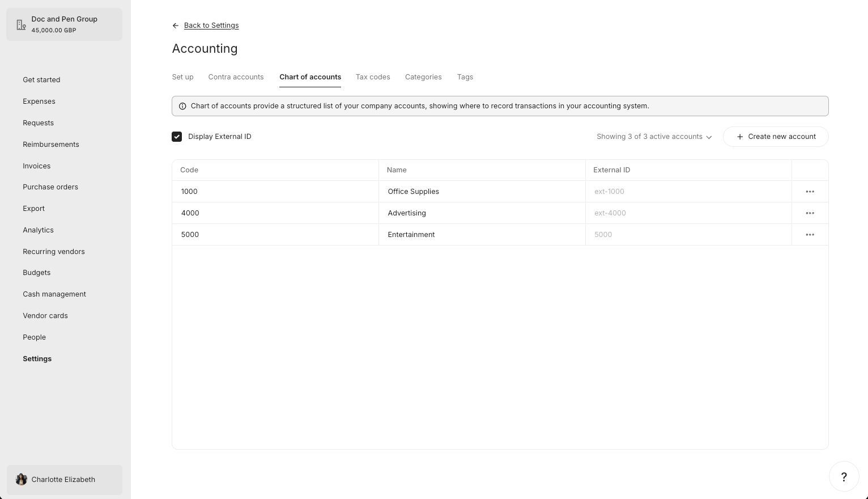Image resolution: width=868 pixels, height=499 pixels.
Task: Expand Showing 3 of 3 active accounts
Action: coord(654,137)
